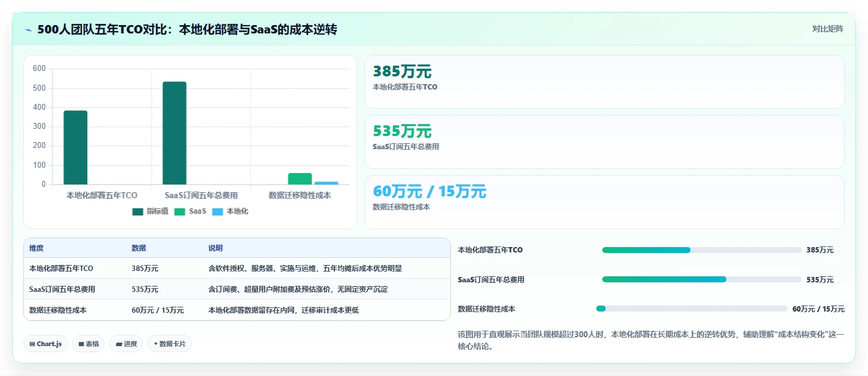868x376 pixels.
Task: Toggle the 指标值 legend swatch in chart
Action: coord(137,211)
